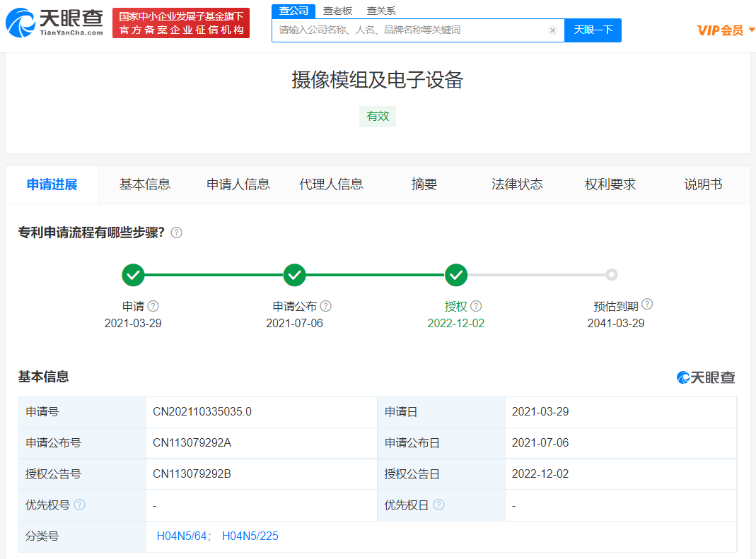Viewport: 756px width, 559px height.
Task: Select 申请公布日 value 2021-07-06 in table
Action: coord(540,442)
